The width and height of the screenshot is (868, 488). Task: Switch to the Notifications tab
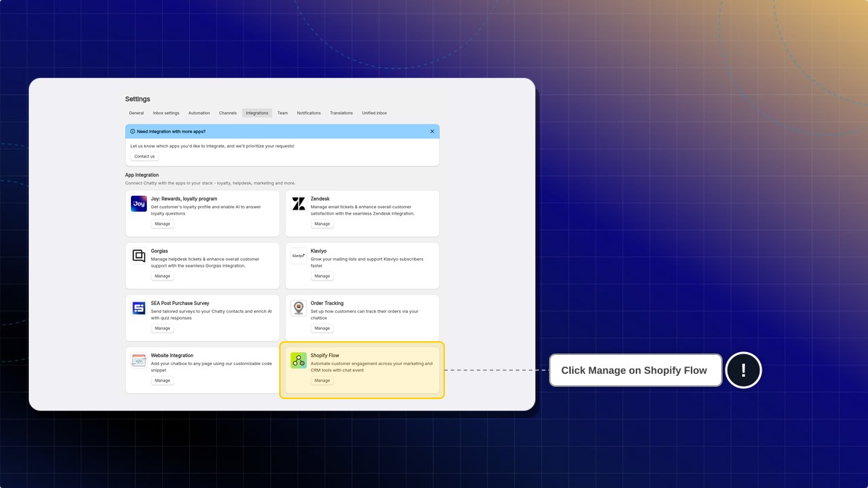click(309, 113)
